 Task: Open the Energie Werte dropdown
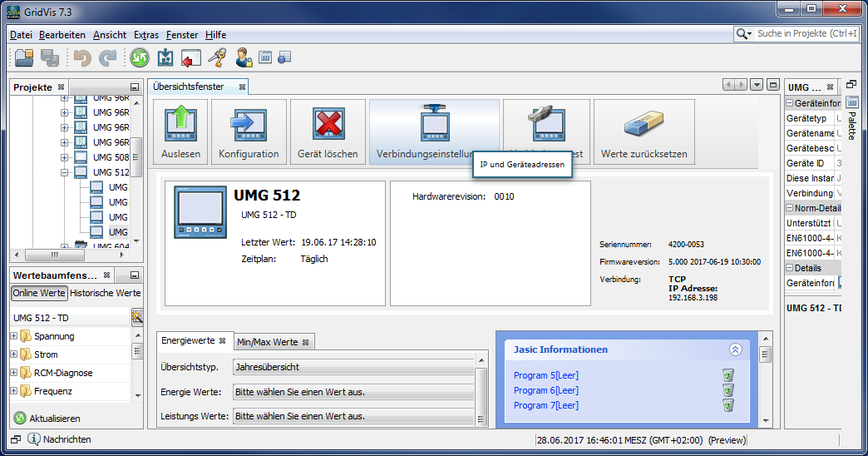(353, 392)
